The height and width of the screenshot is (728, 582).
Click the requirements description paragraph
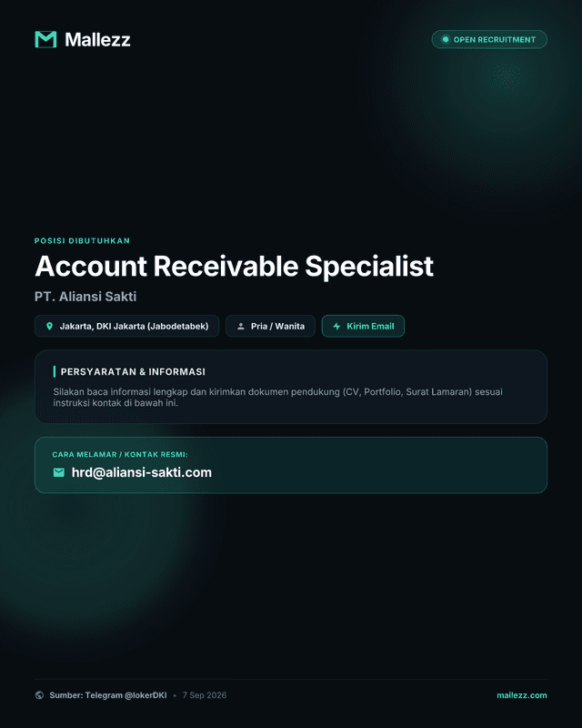tap(277, 397)
